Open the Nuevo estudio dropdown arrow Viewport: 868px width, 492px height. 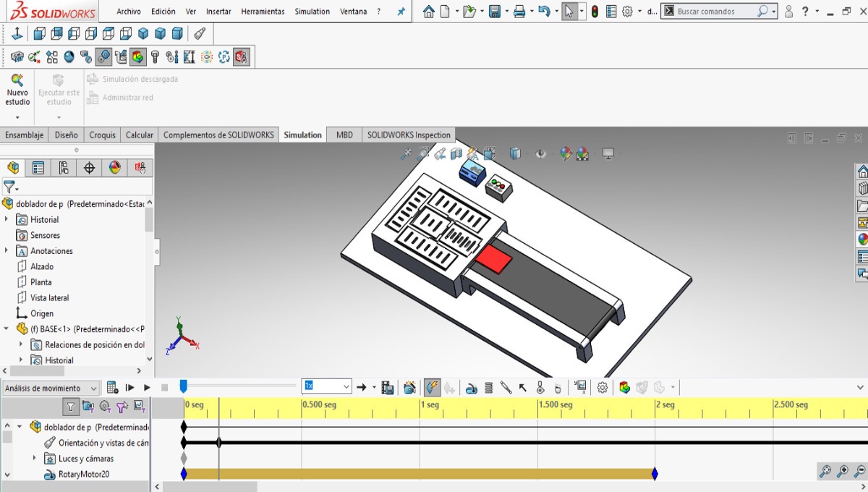17,117
